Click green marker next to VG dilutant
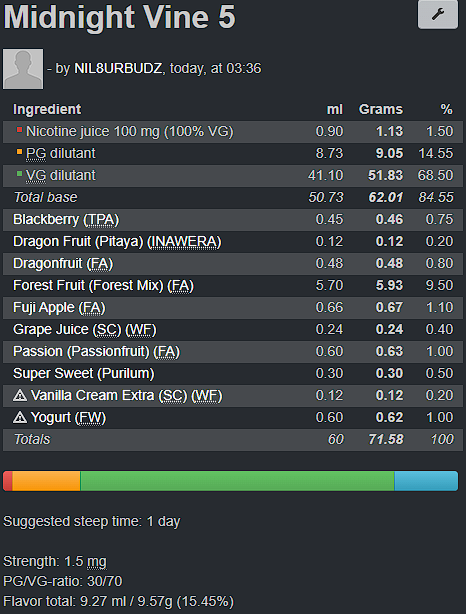Image resolution: width=466 pixels, height=614 pixels. [19, 173]
